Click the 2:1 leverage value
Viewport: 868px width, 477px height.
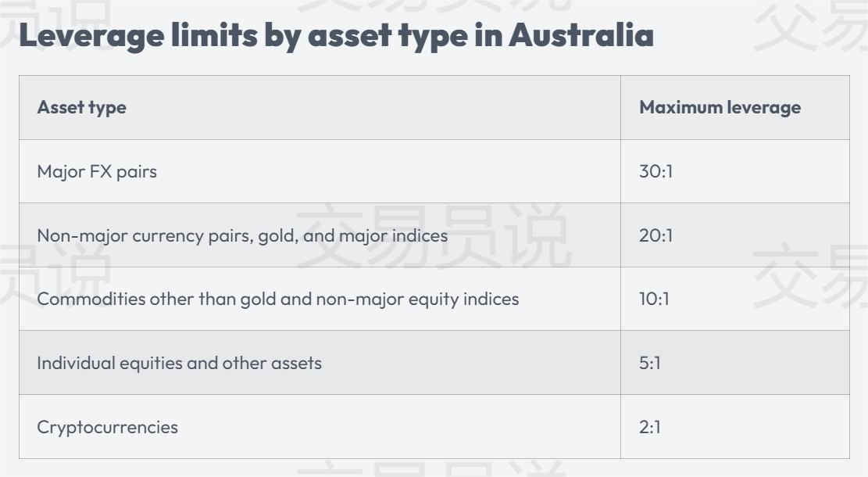(650, 427)
